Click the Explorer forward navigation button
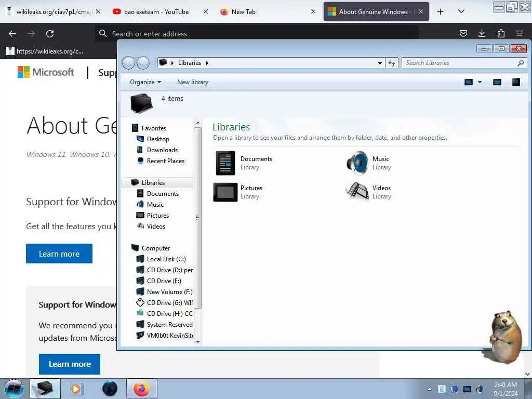This screenshot has height=399, width=532. pyautogui.click(x=143, y=63)
